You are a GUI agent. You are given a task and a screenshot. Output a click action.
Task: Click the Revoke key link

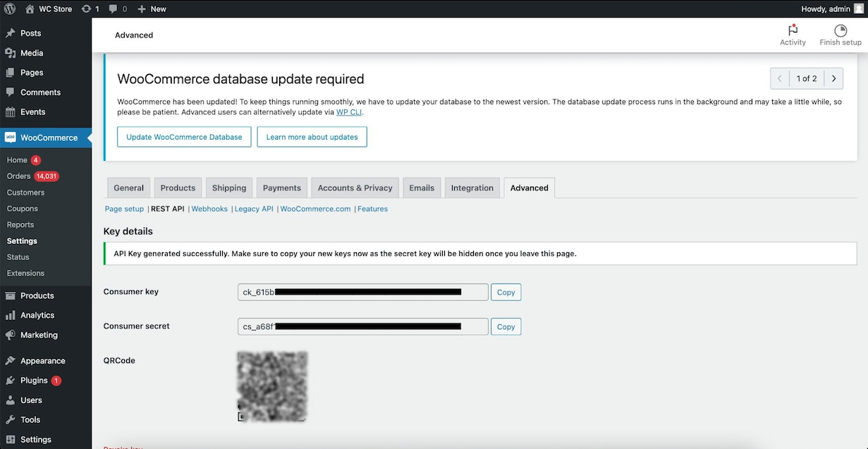123,447
